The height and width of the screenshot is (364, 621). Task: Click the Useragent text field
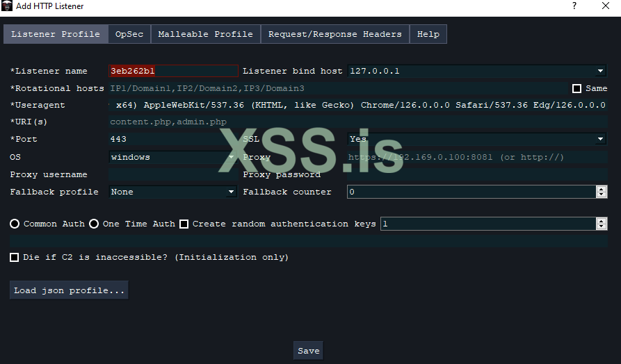pyautogui.click(x=358, y=105)
